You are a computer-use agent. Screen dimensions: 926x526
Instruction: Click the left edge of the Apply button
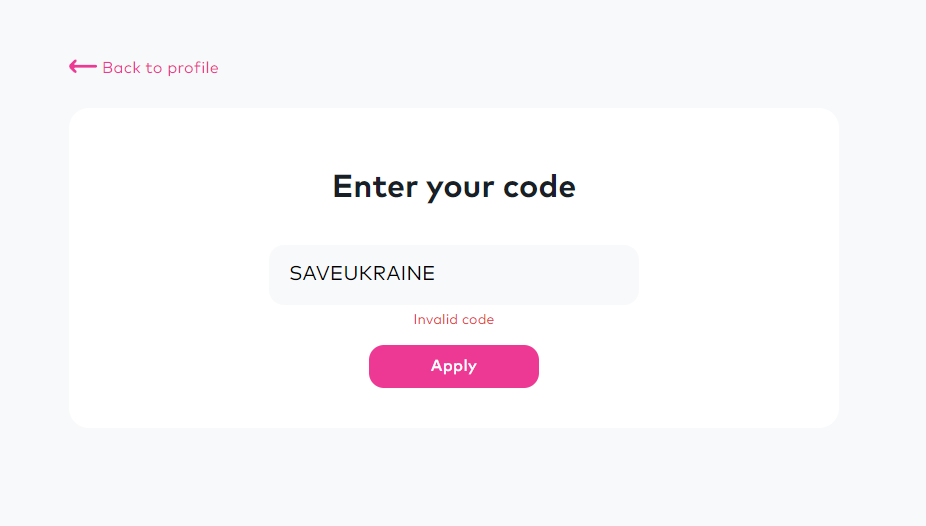[x=377, y=366]
